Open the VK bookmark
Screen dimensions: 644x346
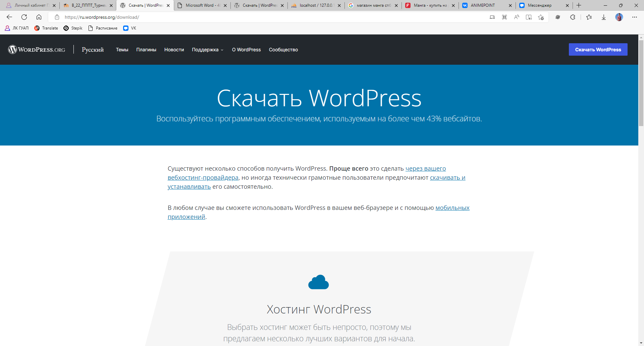tap(130, 28)
